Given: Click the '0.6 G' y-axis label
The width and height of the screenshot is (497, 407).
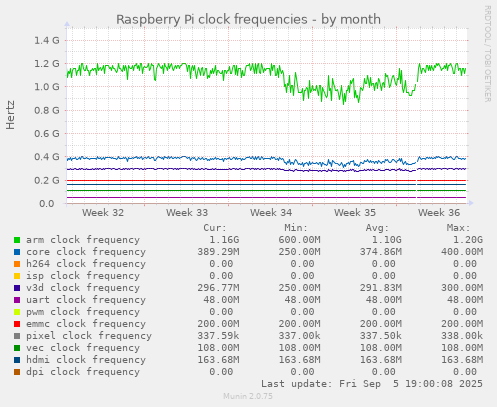Looking at the screenshot, I should pos(47,134).
